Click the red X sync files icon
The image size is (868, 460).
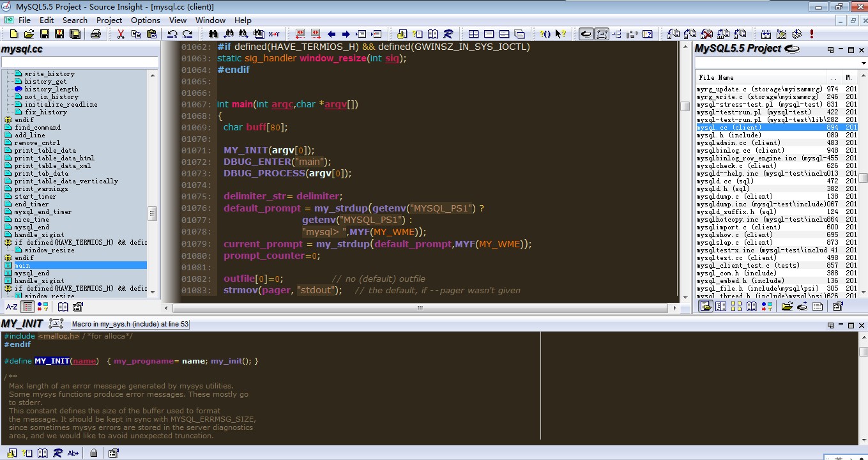707,34
